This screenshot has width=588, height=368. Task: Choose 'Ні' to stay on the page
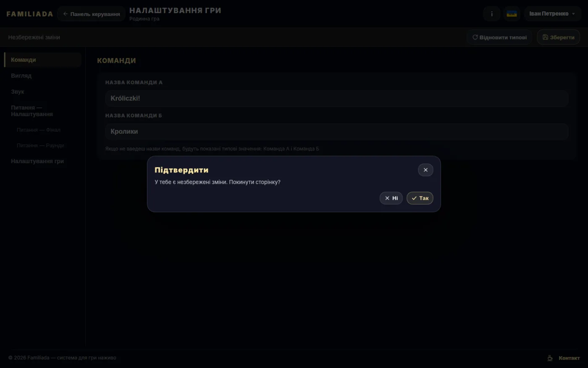pos(391,198)
